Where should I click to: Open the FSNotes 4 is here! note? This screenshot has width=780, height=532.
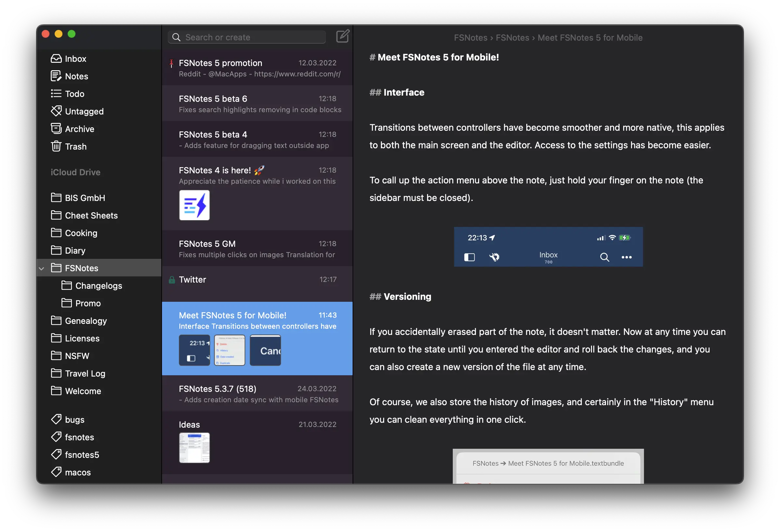[257, 194]
